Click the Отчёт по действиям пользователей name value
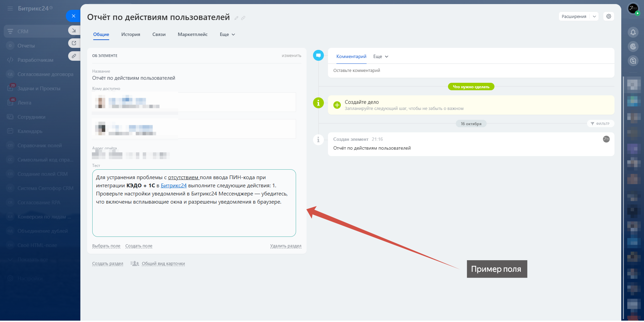Screen dimensions: 644x322 click(x=134, y=78)
